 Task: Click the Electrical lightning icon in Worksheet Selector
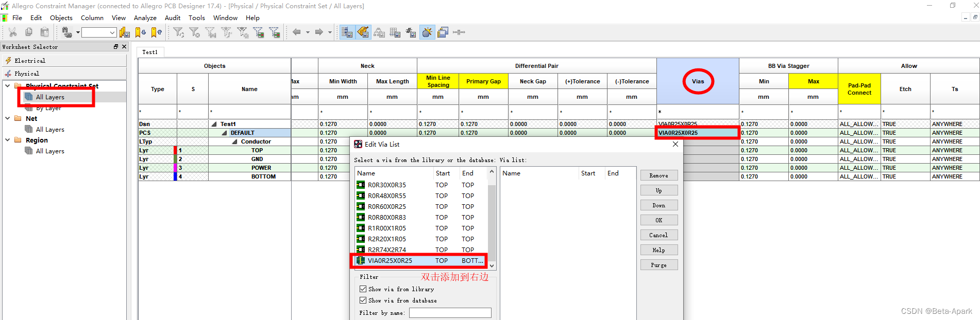8,61
